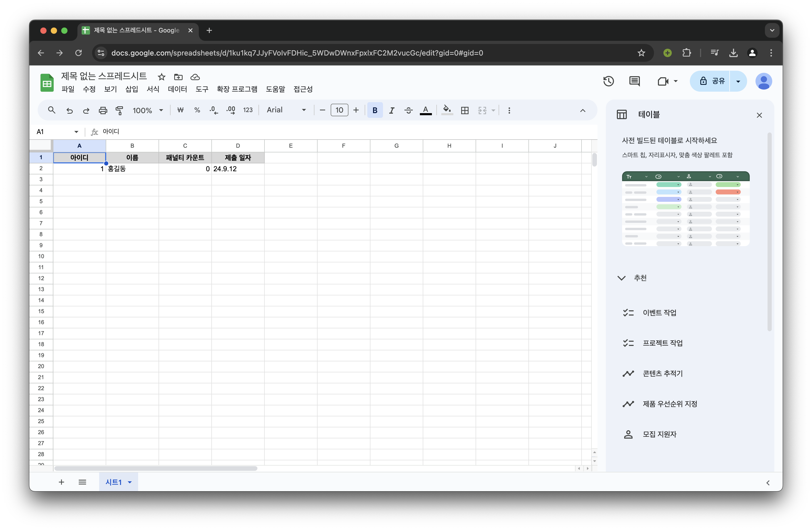Click the strikethrough formatting icon
The width and height of the screenshot is (812, 530).
tap(408, 110)
